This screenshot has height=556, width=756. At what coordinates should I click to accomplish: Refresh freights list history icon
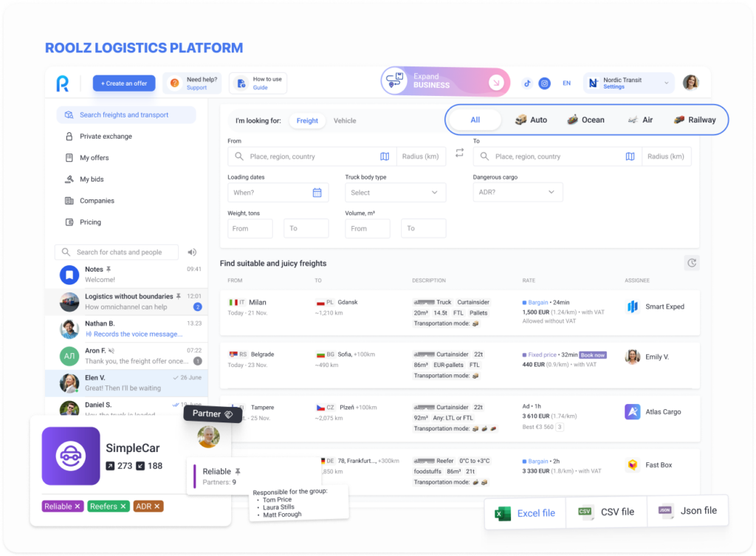(x=692, y=263)
